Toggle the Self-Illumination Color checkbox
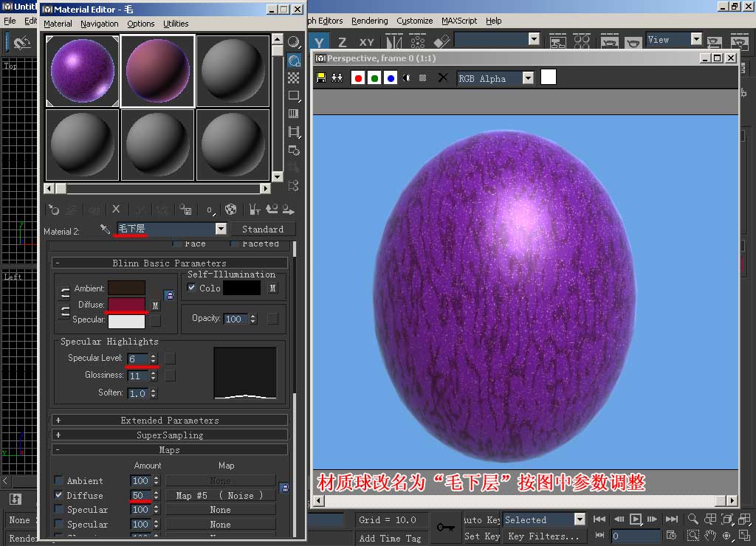 (x=191, y=288)
